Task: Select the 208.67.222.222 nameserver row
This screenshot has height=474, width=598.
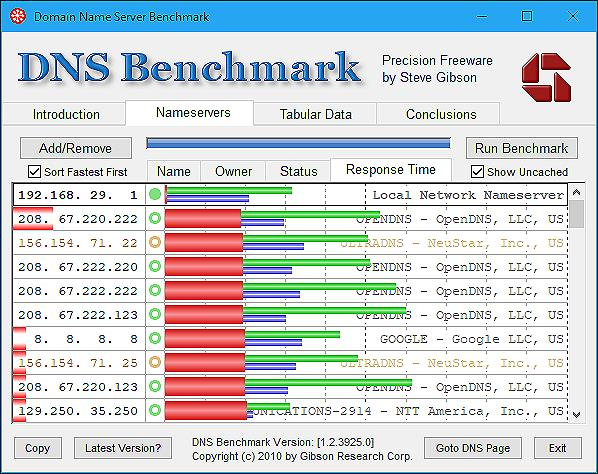Action: click(x=290, y=291)
